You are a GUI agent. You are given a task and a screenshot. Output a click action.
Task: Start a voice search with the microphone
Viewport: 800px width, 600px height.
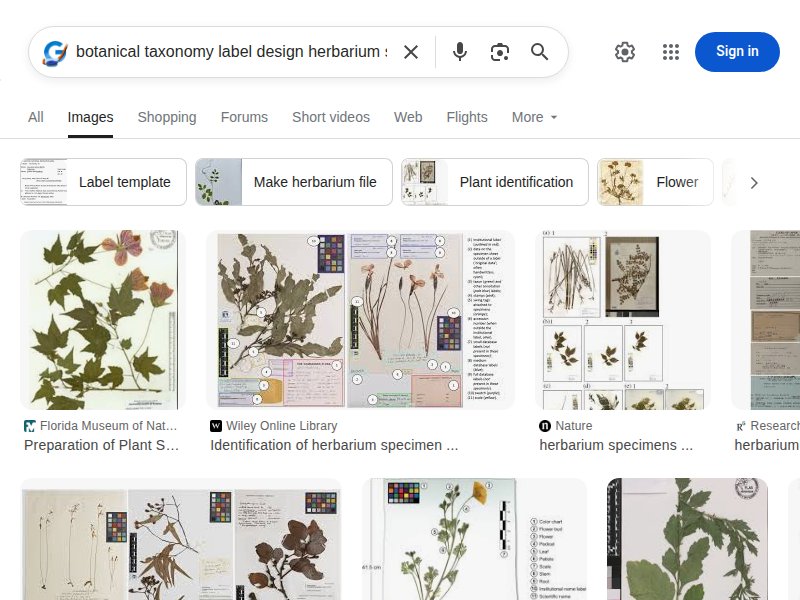[x=459, y=51]
